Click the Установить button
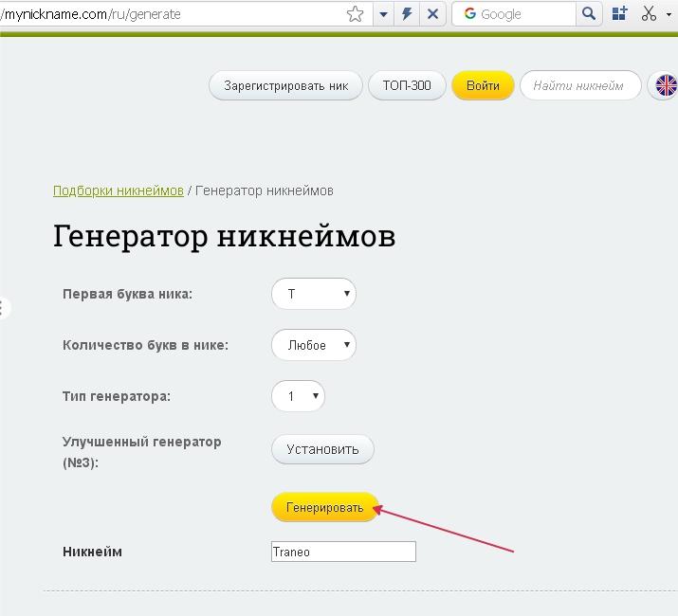Screen dimensions: 678x616 coord(322,449)
